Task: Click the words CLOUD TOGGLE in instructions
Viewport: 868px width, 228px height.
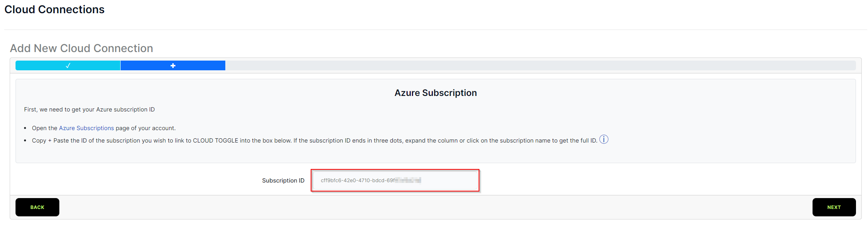Action: pos(216,141)
